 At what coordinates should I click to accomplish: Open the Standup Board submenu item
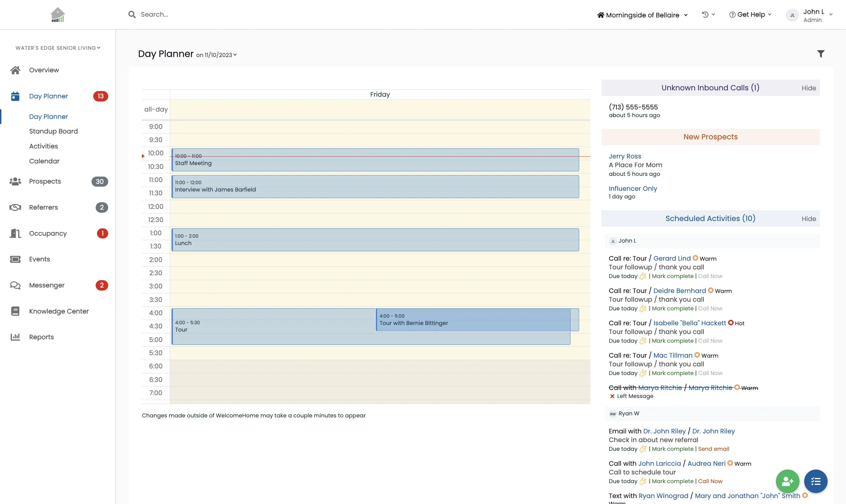point(53,131)
